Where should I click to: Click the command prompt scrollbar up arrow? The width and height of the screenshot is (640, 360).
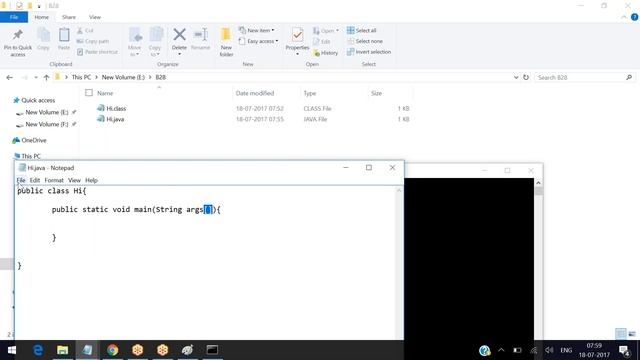click(x=538, y=183)
